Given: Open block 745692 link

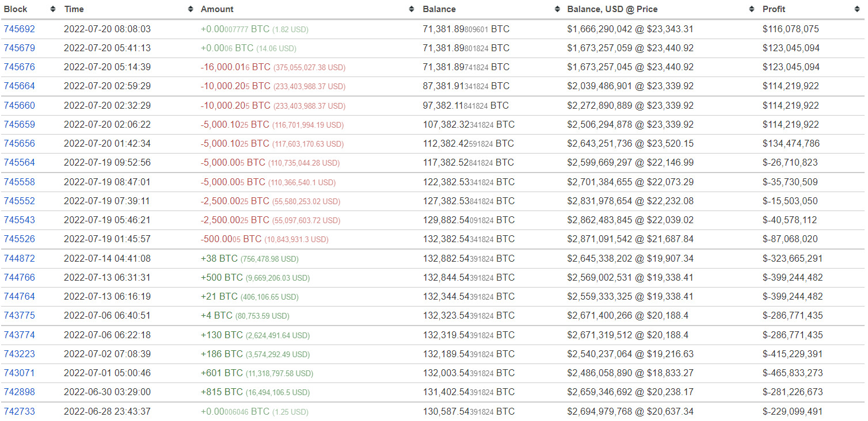Looking at the screenshot, I should (x=19, y=29).
